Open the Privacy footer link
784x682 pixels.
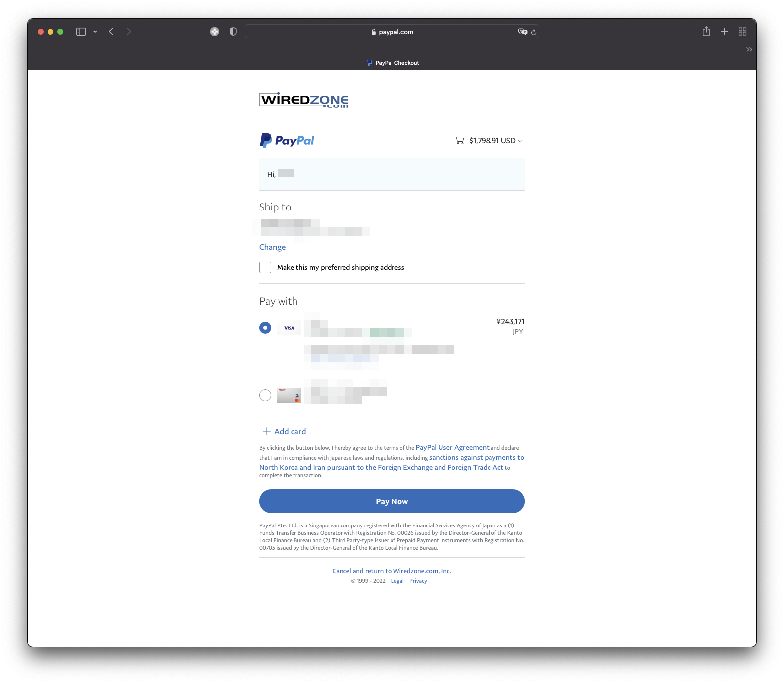pos(418,581)
